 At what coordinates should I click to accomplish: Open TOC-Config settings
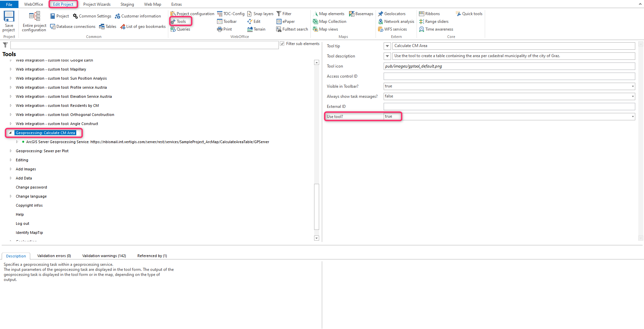231,14
